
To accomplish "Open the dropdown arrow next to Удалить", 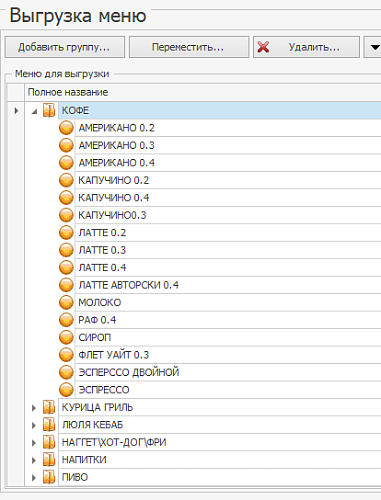I will click(x=373, y=47).
